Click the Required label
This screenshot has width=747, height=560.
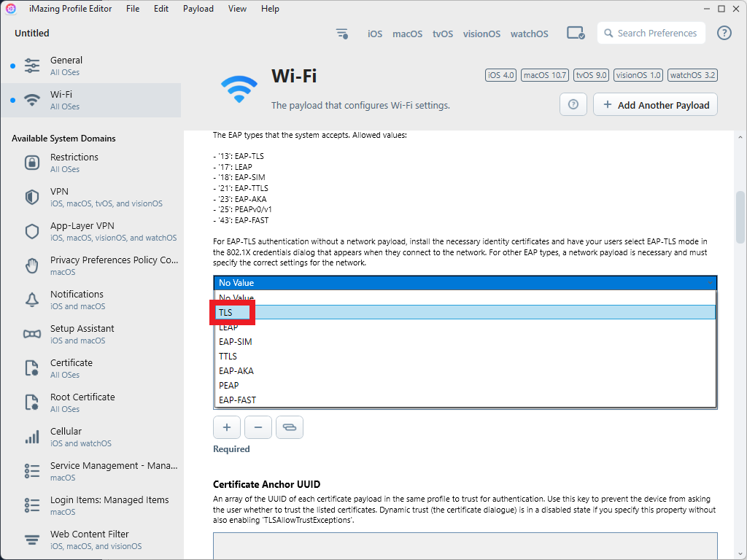click(231, 449)
